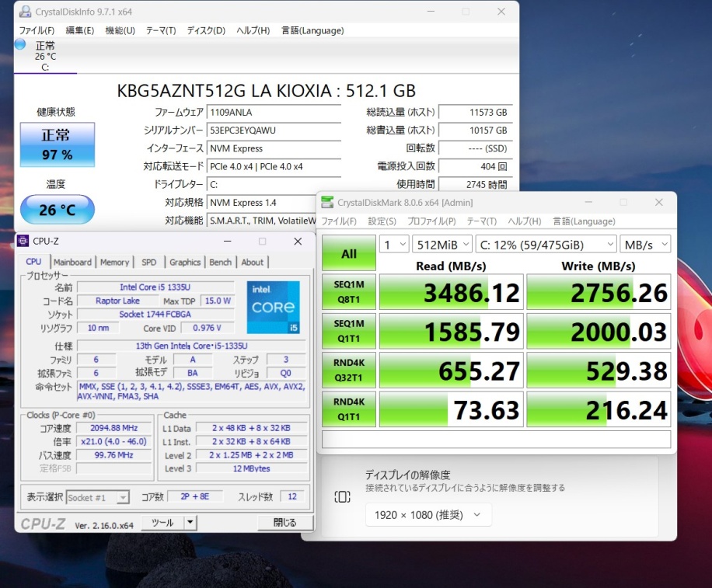This screenshot has height=588, width=712.
Task: Click the CrystalDiskInfo title bar app icon
Action: (26, 12)
